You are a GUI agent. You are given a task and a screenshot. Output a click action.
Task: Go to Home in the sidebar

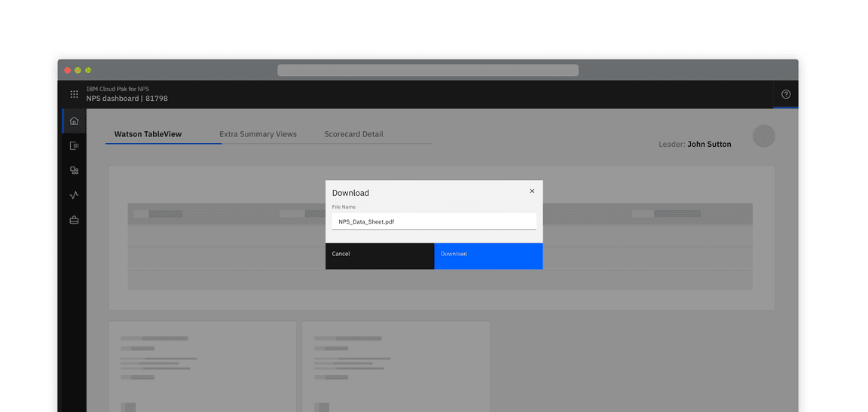74,121
